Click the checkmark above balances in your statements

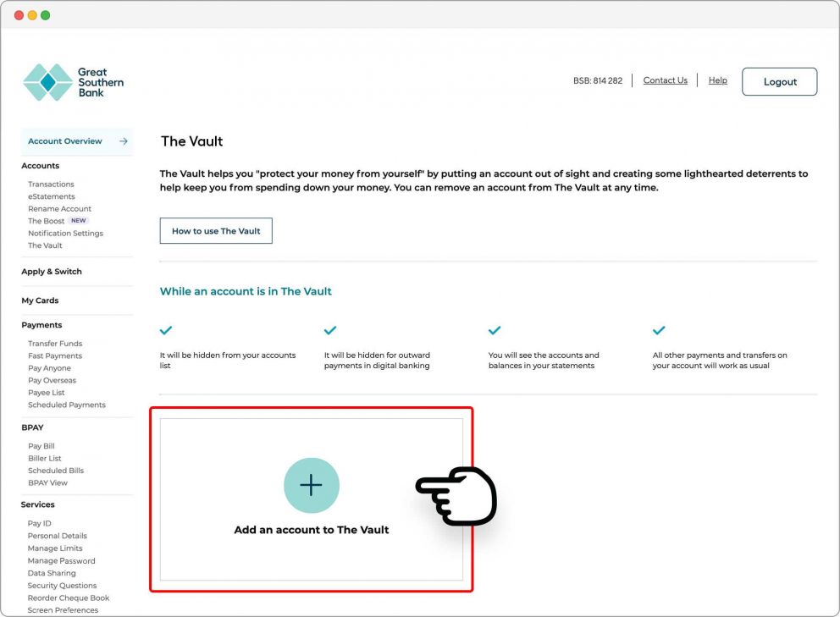pyautogui.click(x=495, y=330)
